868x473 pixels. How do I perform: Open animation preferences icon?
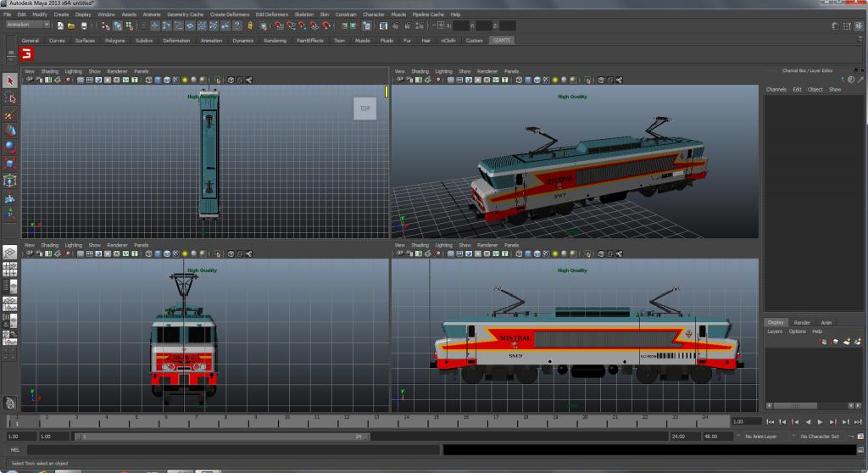[860, 437]
